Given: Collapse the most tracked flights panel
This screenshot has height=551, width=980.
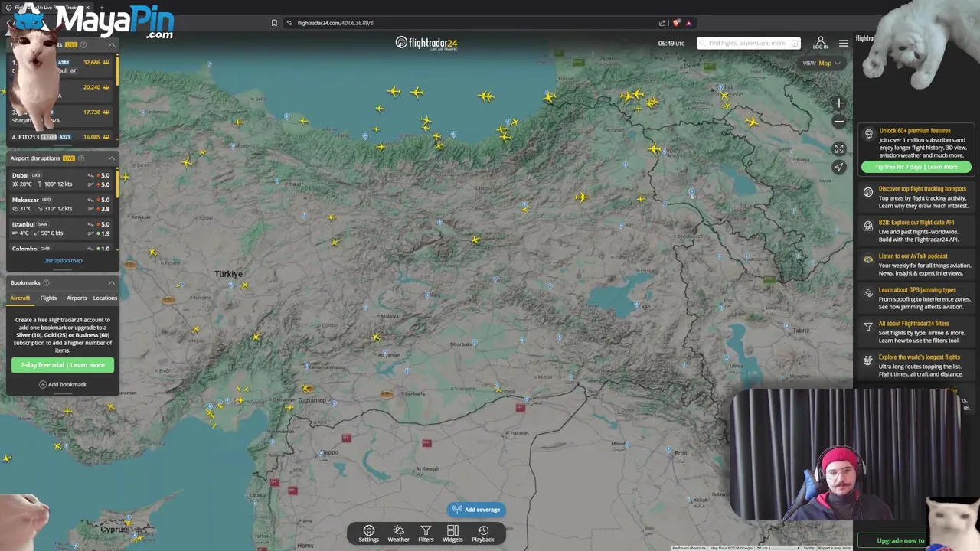Looking at the screenshot, I should click(x=111, y=44).
